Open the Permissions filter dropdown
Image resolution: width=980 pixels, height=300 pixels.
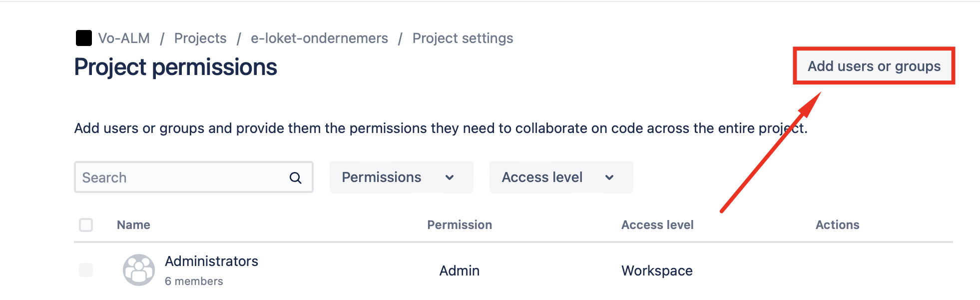coord(382,177)
